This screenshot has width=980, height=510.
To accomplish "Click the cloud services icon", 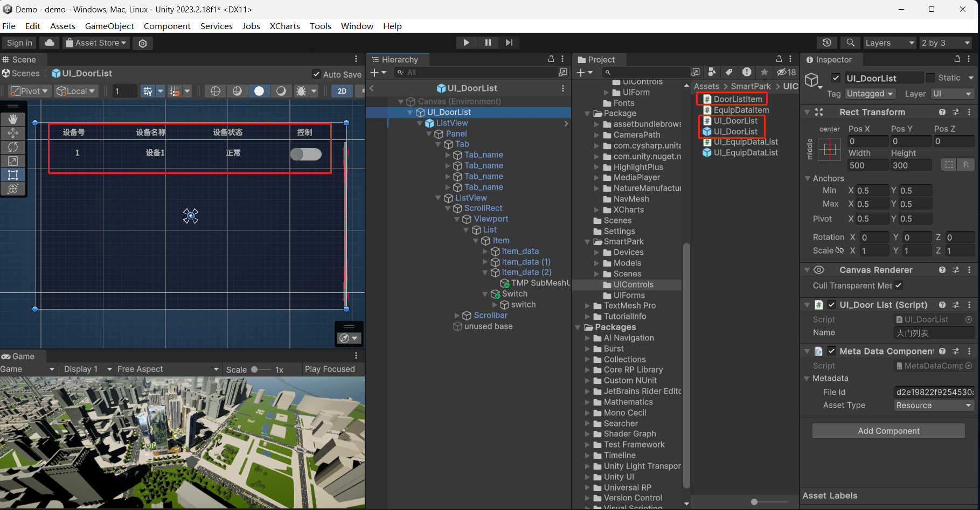I will tap(50, 43).
